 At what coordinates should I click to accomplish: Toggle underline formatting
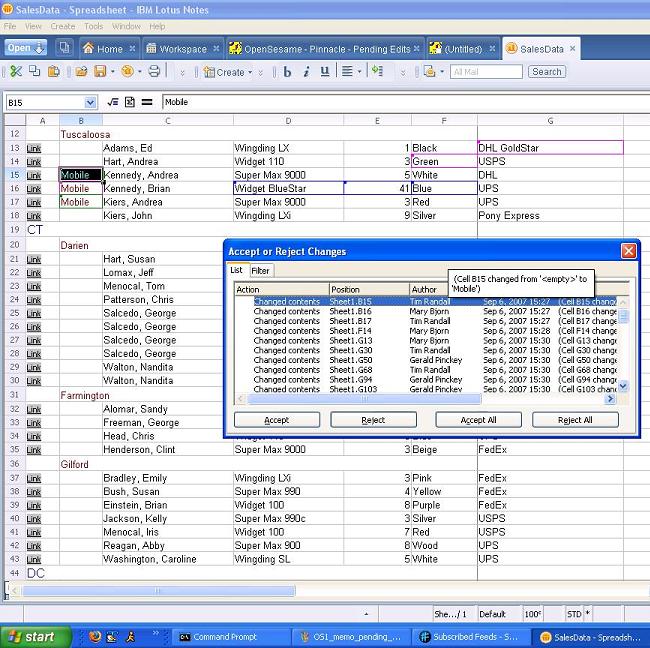click(325, 72)
